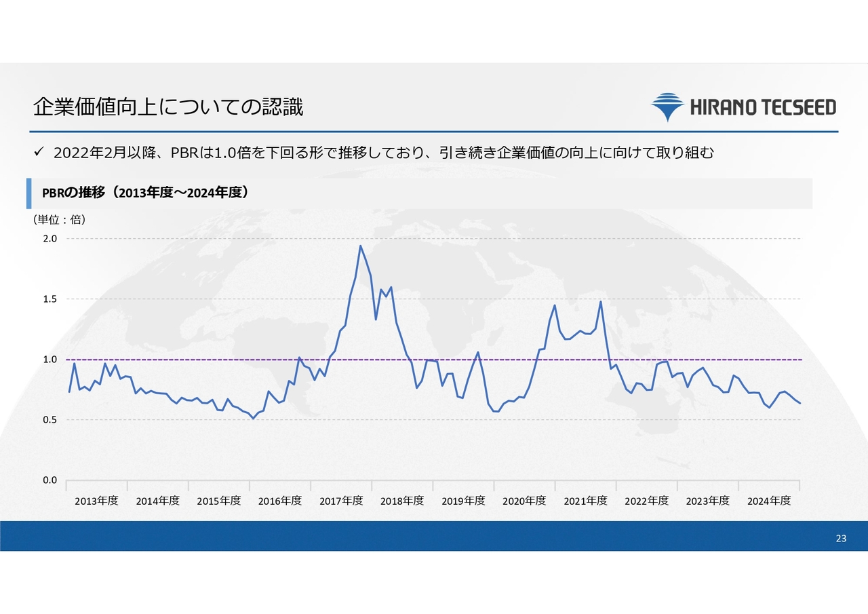This screenshot has height=614, width=868.
Task: Select the sentence about PBRは1.0倍を下回る
Action: pos(383,154)
